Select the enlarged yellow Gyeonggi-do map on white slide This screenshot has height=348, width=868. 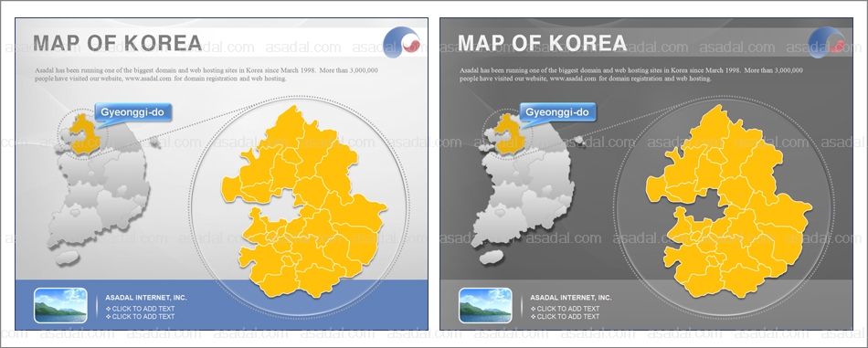(x=303, y=202)
